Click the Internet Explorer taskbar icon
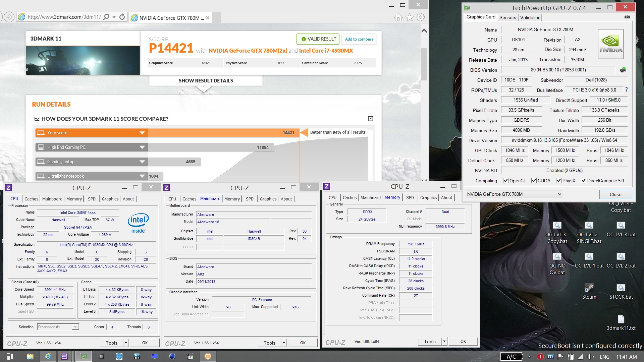 pos(48,356)
